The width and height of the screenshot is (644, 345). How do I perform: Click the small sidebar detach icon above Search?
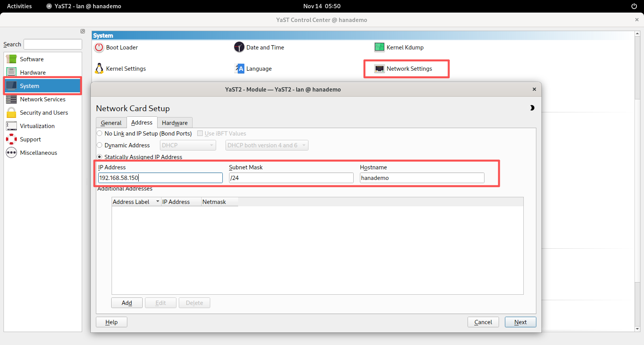click(83, 31)
